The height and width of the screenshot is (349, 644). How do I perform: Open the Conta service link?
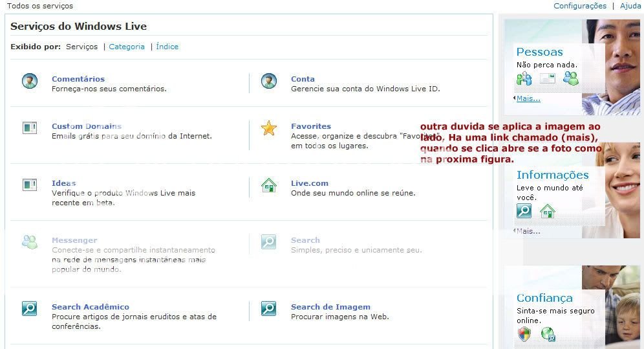[303, 79]
